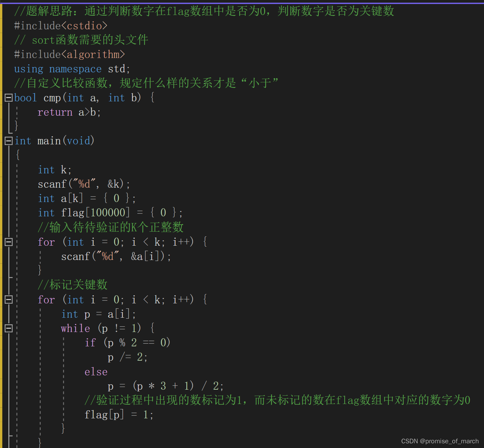Collapse the second for loop fold region
This screenshot has height=448, width=484.
point(8,299)
